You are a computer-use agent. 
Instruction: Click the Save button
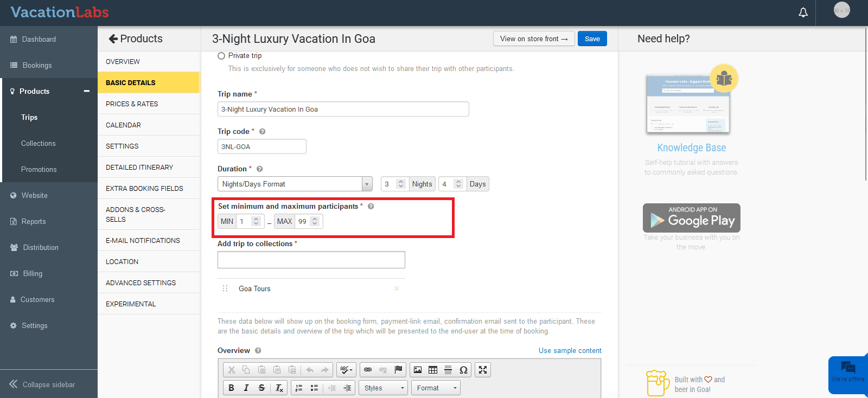click(592, 39)
